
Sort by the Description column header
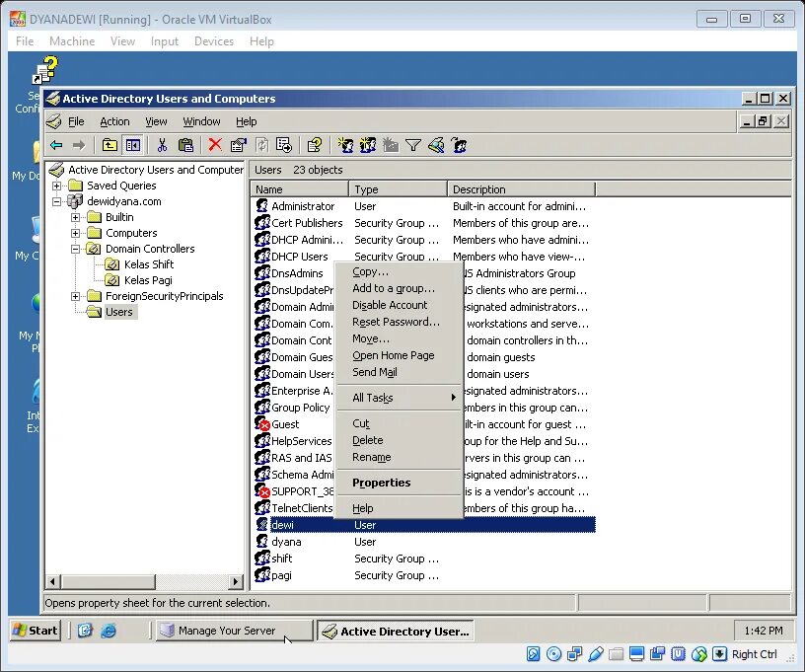click(521, 189)
